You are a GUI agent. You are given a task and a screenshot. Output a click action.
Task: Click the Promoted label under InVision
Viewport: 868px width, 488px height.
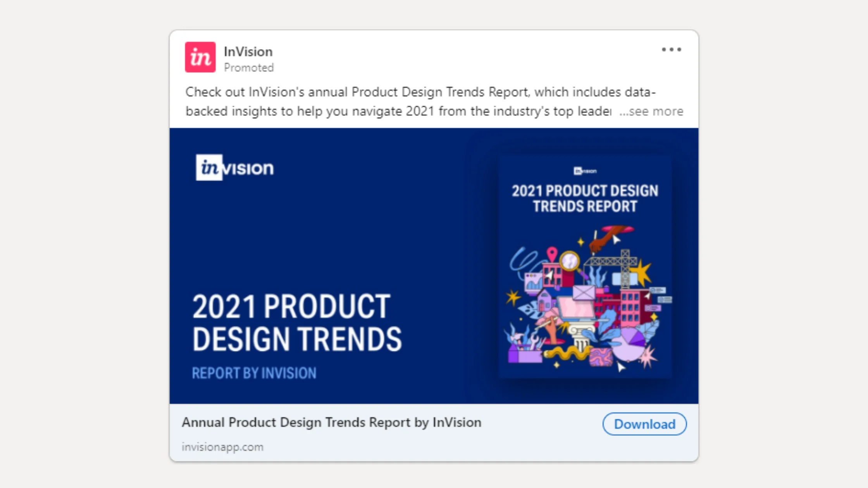tap(249, 67)
